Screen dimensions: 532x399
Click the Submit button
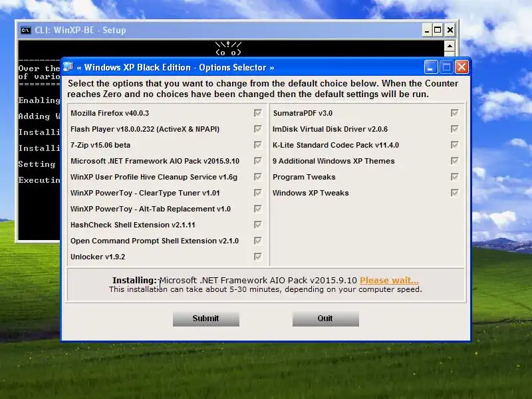tap(206, 319)
